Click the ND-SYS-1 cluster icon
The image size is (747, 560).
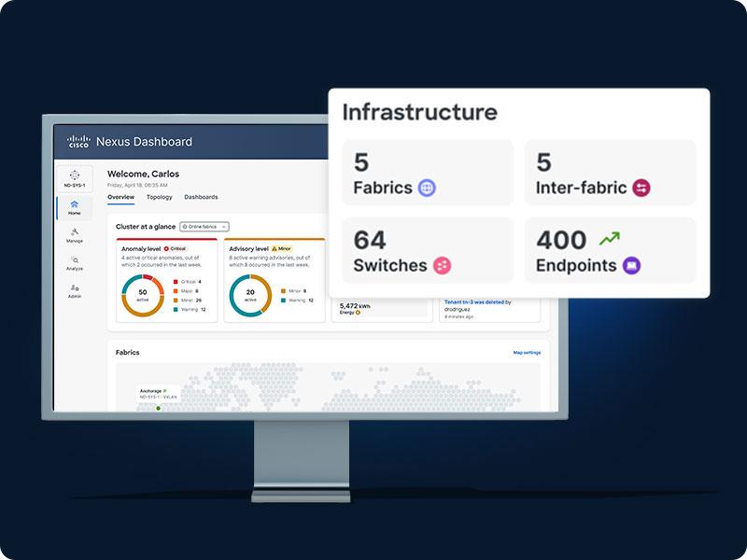[75, 175]
